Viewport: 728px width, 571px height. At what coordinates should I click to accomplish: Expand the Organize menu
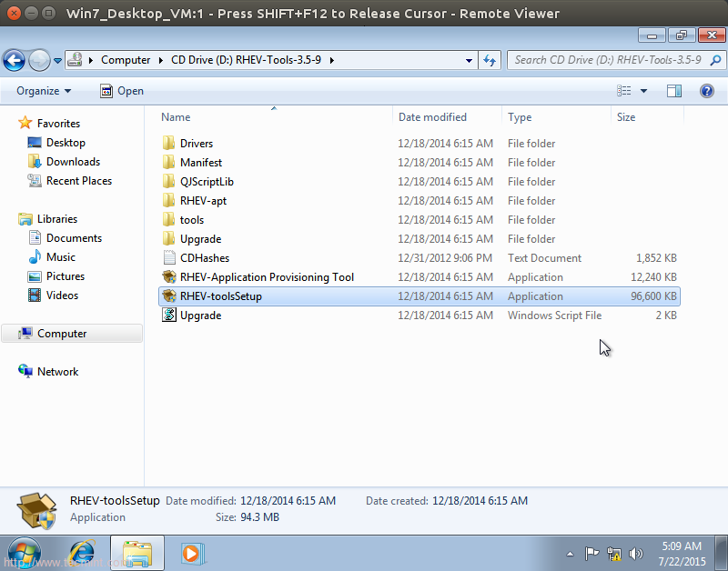pos(44,91)
